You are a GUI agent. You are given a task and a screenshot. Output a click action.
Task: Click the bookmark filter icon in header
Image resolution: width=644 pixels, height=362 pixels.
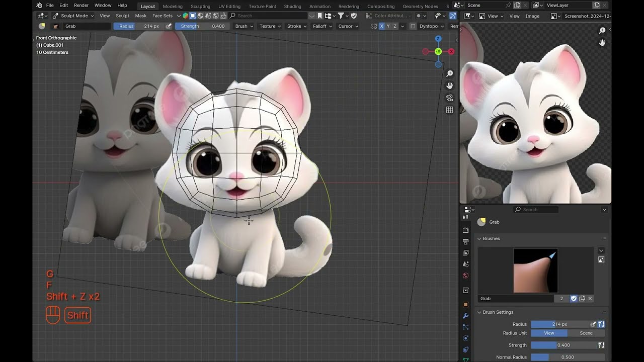click(x=319, y=16)
